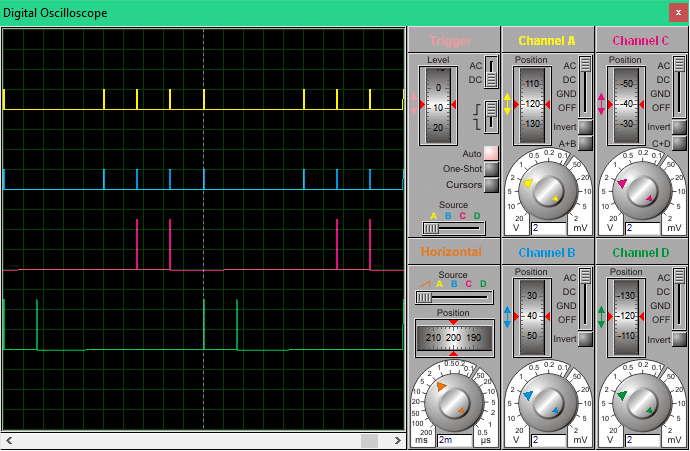The image size is (690, 451).
Task: Click Trigger DC label
Action: pos(475,80)
